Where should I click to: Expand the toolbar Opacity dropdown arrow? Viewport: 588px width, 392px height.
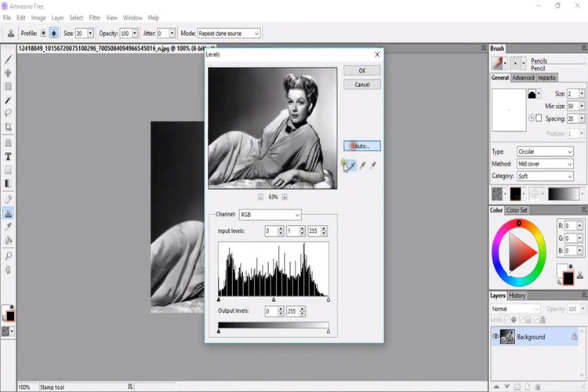135,34
